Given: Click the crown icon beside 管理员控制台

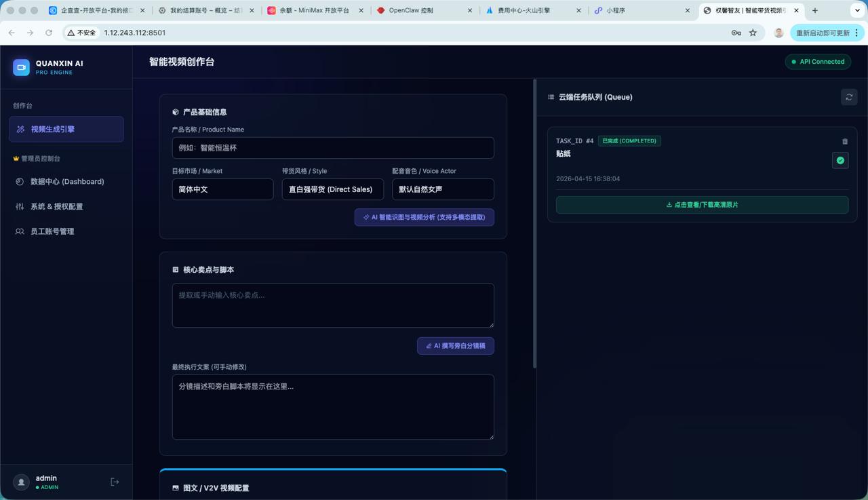Looking at the screenshot, I should [16, 158].
